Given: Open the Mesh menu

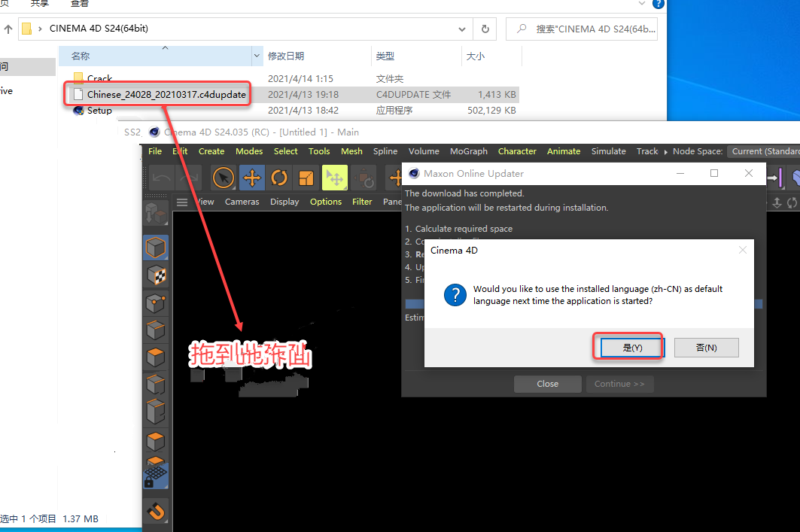Looking at the screenshot, I should click(351, 151).
